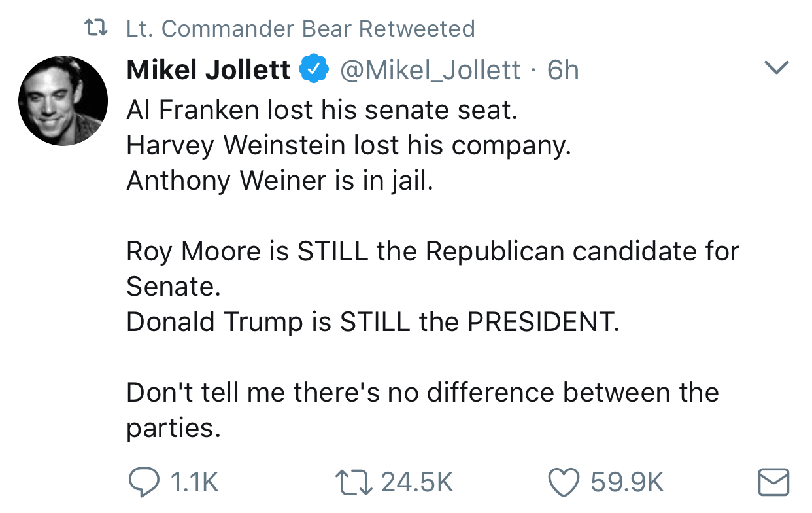The height and width of the screenshot is (513, 812).
Task: View the 1.1K replies count
Action: pyautogui.click(x=194, y=483)
